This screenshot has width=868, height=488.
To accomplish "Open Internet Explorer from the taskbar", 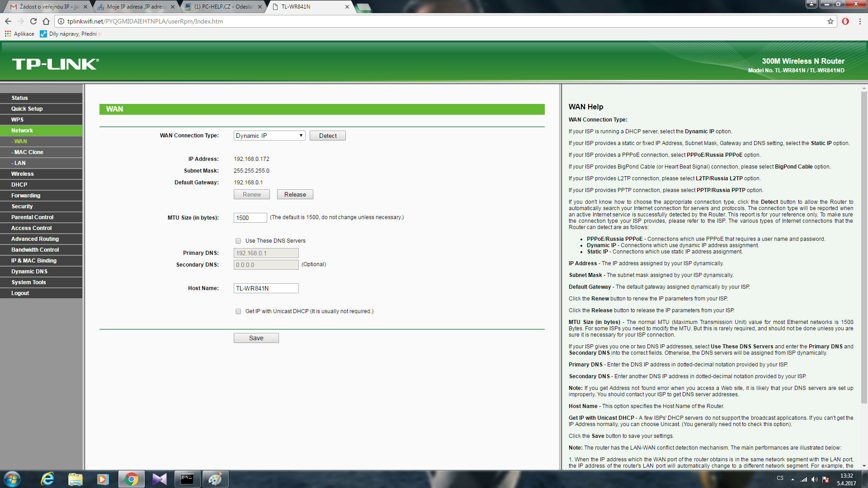I will (x=47, y=479).
